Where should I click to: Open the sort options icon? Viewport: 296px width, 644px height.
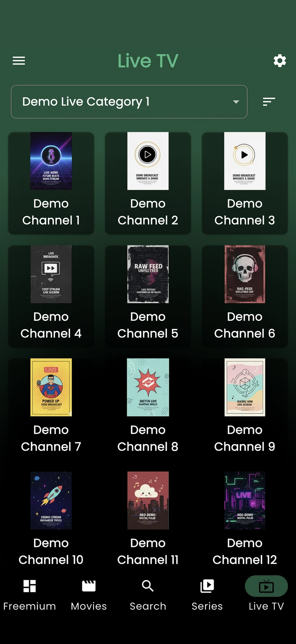269,102
